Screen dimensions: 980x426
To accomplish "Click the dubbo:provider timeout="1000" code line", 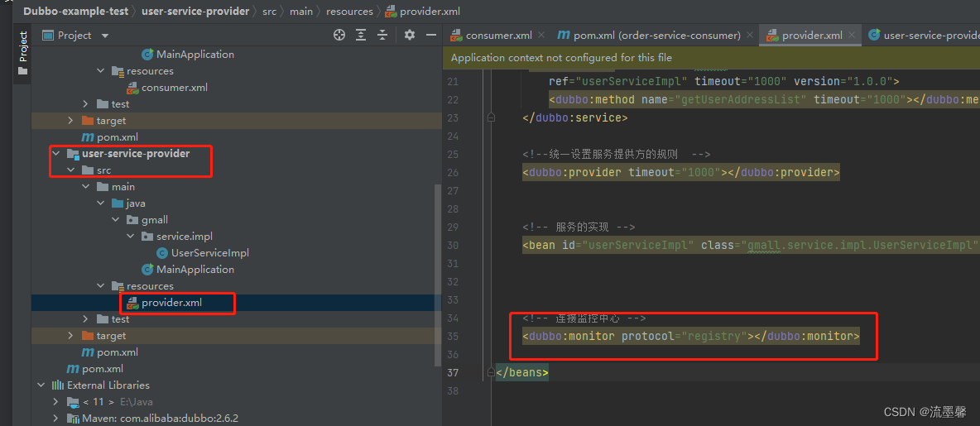I will coord(680,172).
